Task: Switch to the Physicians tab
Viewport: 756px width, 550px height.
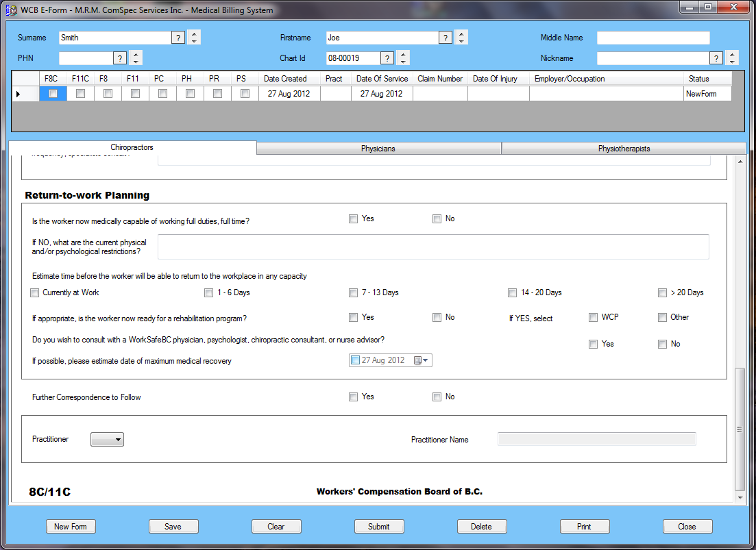Action: click(x=378, y=149)
